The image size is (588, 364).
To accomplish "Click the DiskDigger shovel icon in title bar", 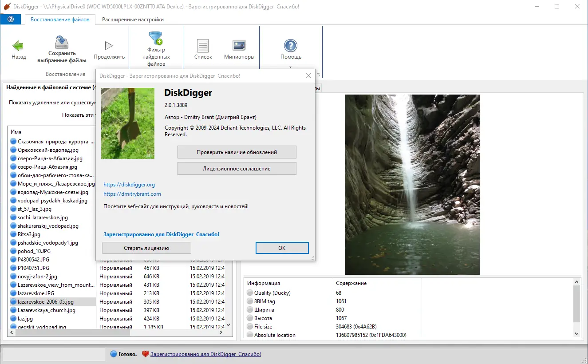I will pos(7,7).
